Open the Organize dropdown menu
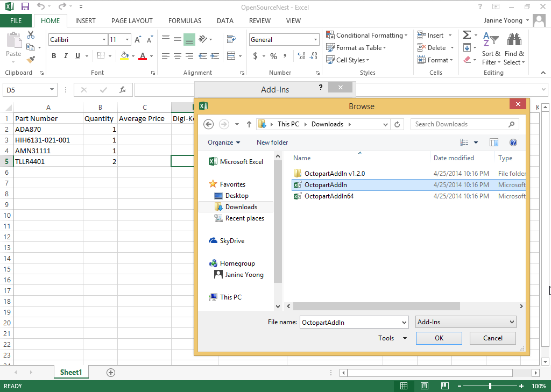 (x=224, y=142)
